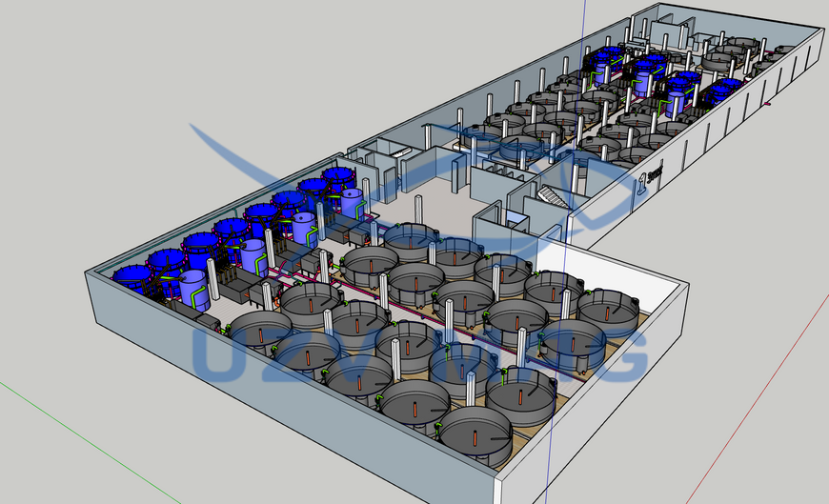Select the small text label beside number 1
Screen dimensions: 829x504
tap(656, 173)
